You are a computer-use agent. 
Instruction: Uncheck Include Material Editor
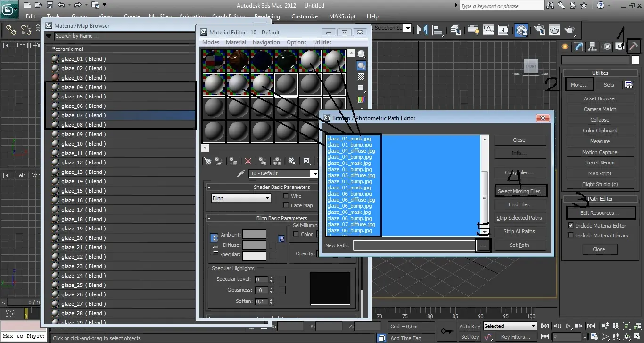(570, 226)
